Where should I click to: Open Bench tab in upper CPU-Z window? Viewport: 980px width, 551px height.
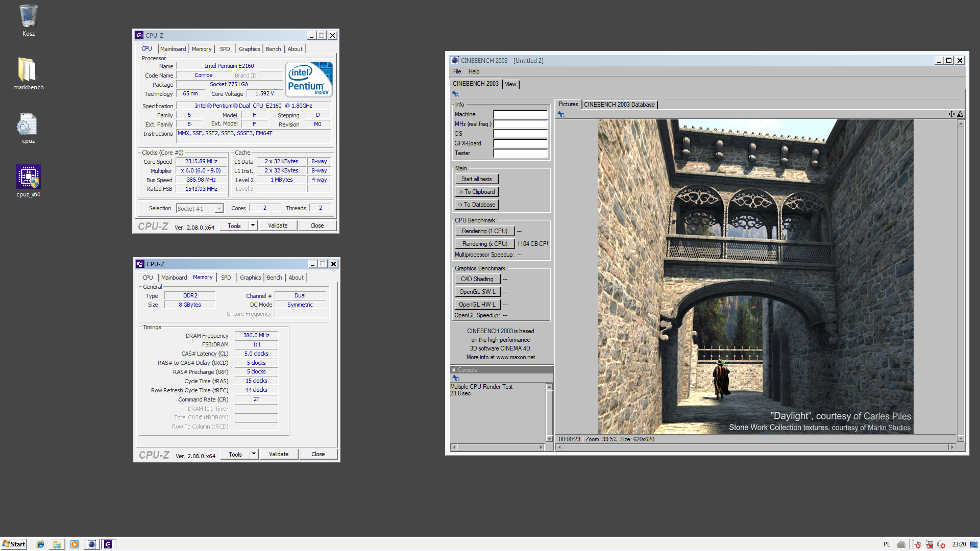[x=274, y=49]
